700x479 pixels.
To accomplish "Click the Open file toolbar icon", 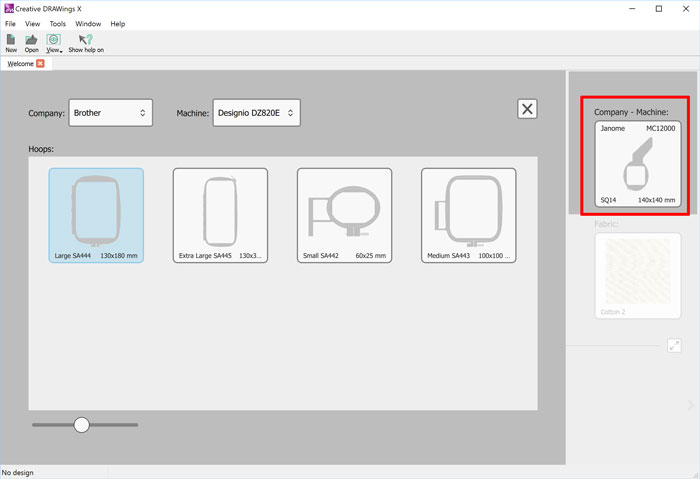I will click(x=32, y=42).
